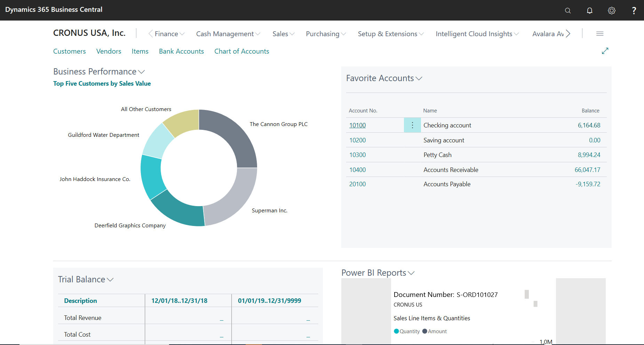Screen dimensions: 644x345
Task: Expand the Sales menu
Action: 284,34
